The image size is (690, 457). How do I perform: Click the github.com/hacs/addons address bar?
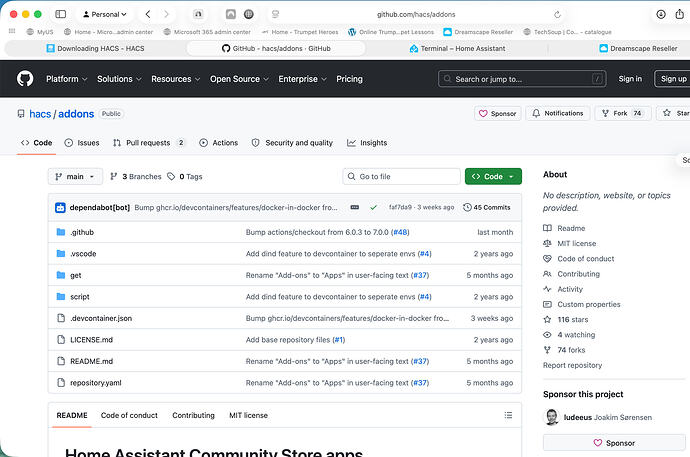pos(416,14)
